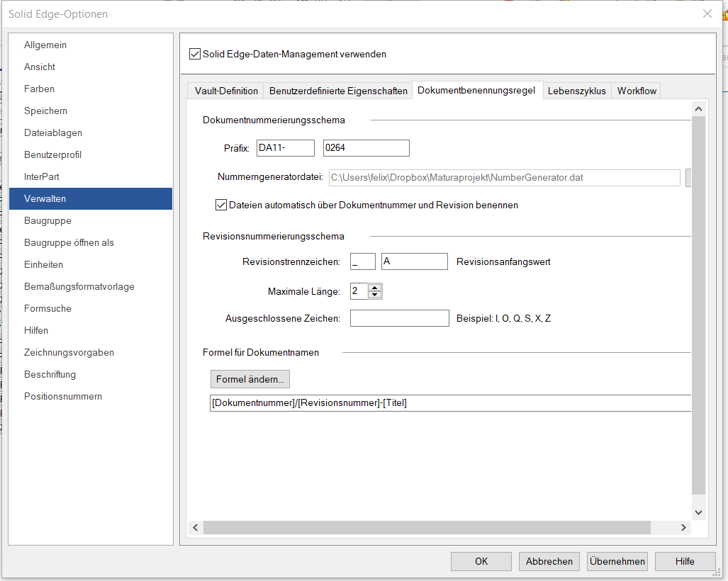Click the Maximale Länge value field
The image size is (728, 581).
tap(359, 291)
